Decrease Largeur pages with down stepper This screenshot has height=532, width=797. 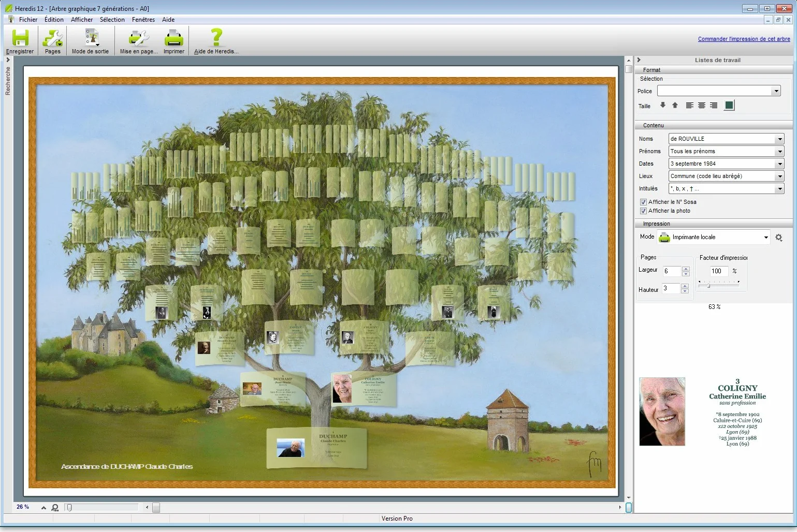point(686,273)
